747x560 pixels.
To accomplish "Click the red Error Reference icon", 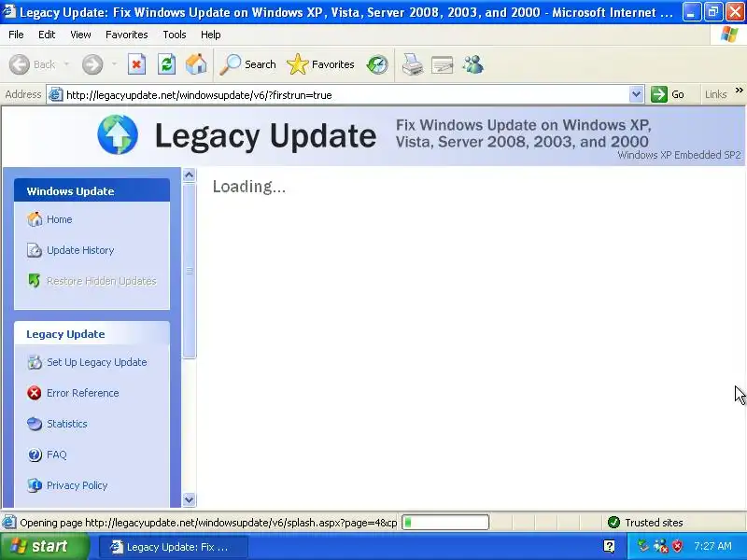I will [35, 393].
